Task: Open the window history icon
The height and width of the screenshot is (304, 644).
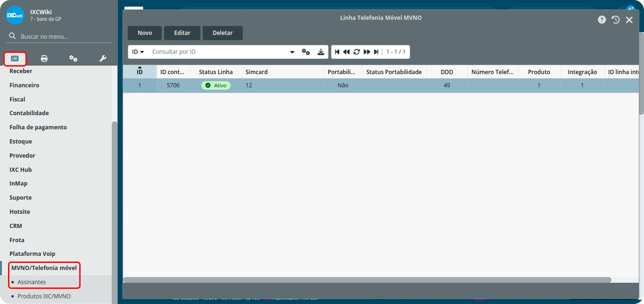Action: coord(616,20)
